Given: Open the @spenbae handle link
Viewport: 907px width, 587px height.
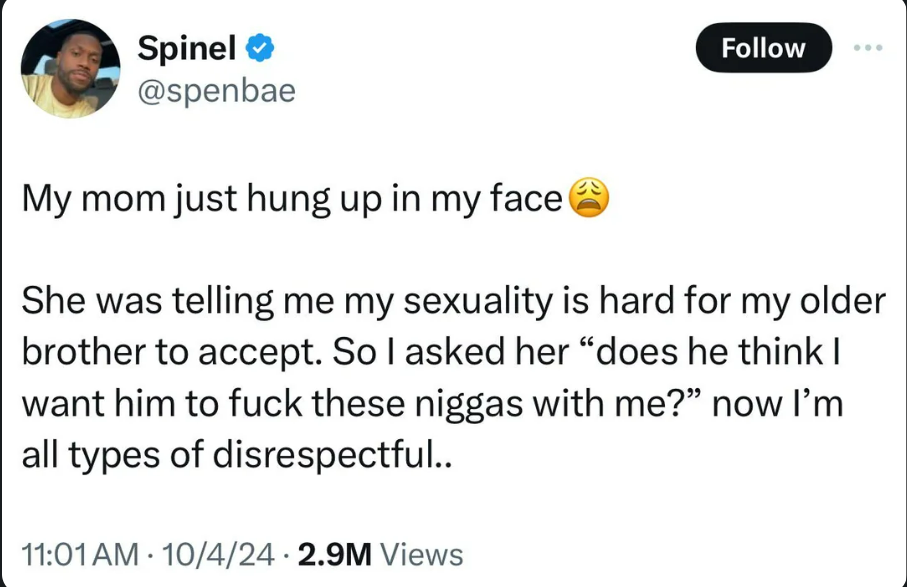Looking at the screenshot, I should [x=216, y=91].
